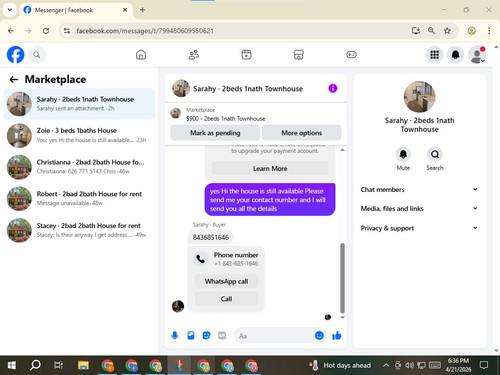Screen dimensions: 500x375
Task: Open Chrome three-dot menu
Action: pyautogui.click(x=489, y=31)
